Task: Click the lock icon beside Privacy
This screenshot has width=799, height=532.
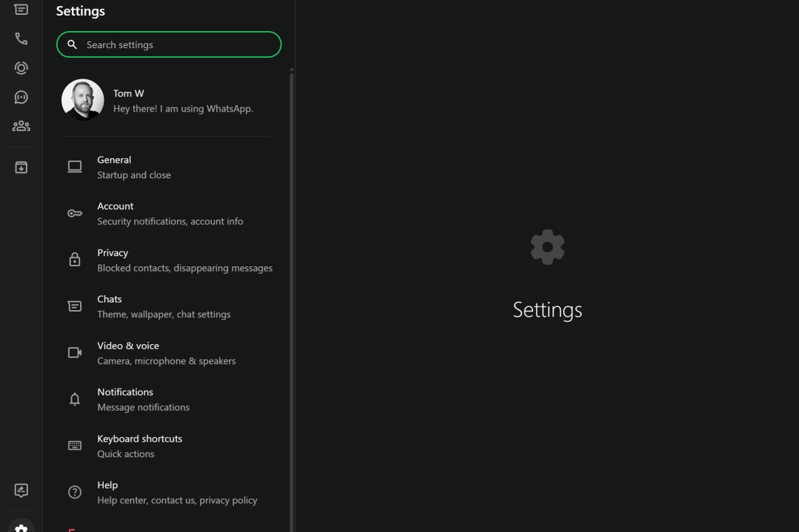Action: click(x=75, y=260)
